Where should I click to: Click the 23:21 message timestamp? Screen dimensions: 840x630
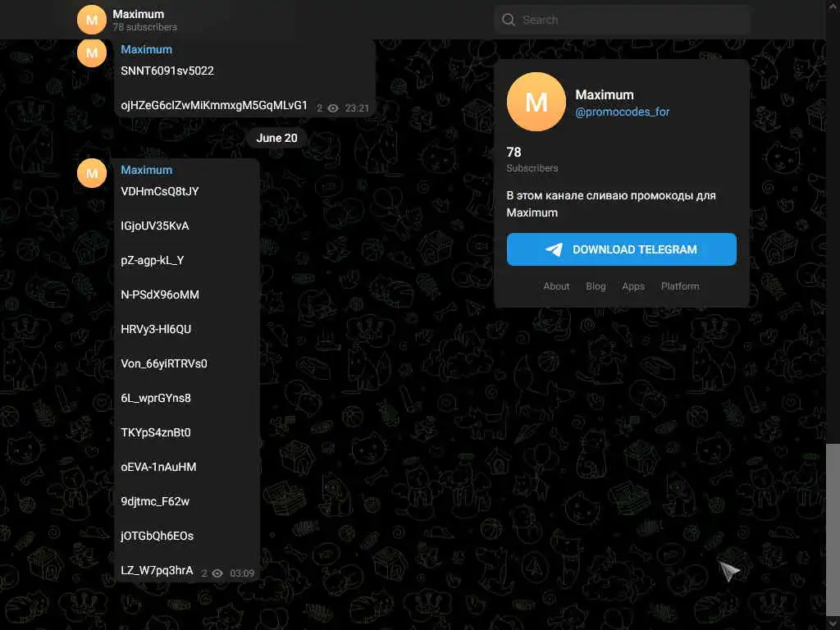click(x=357, y=108)
